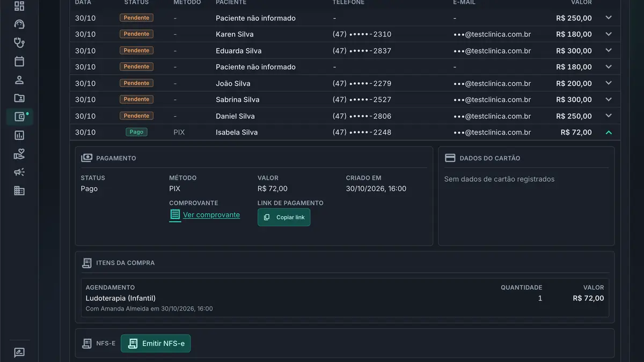Viewport: 644px width, 362px height.
Task: Select the patient name Eduarda Silva
Action: coord(239,51)
